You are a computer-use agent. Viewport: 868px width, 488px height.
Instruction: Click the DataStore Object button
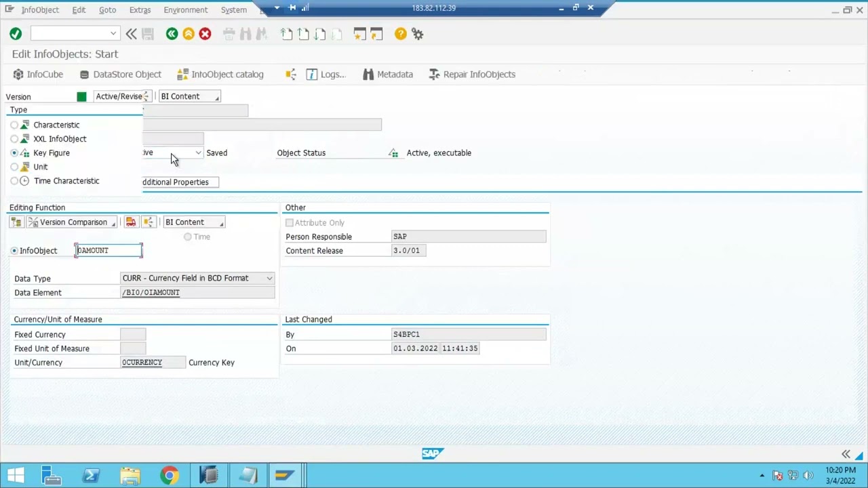pos(121,75)
